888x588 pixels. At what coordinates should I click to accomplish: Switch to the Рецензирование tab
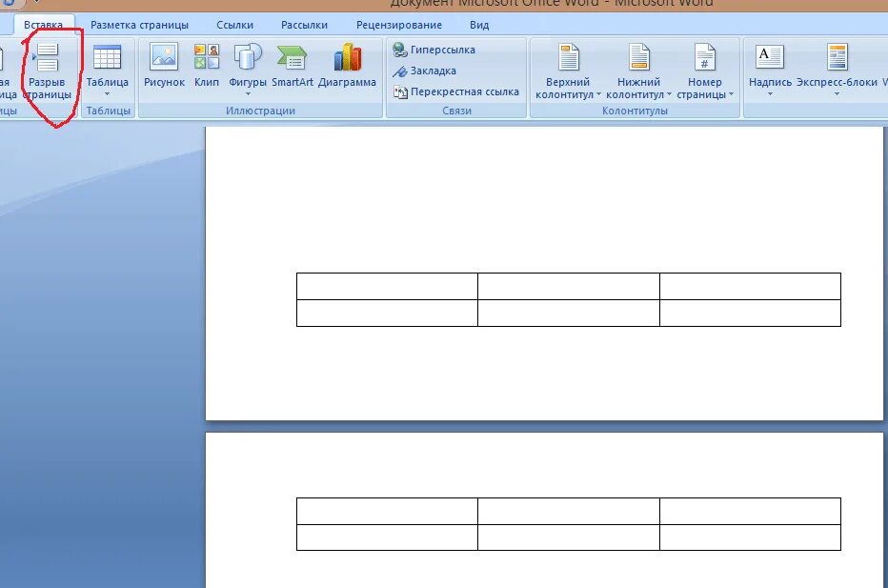pos(398,25)
